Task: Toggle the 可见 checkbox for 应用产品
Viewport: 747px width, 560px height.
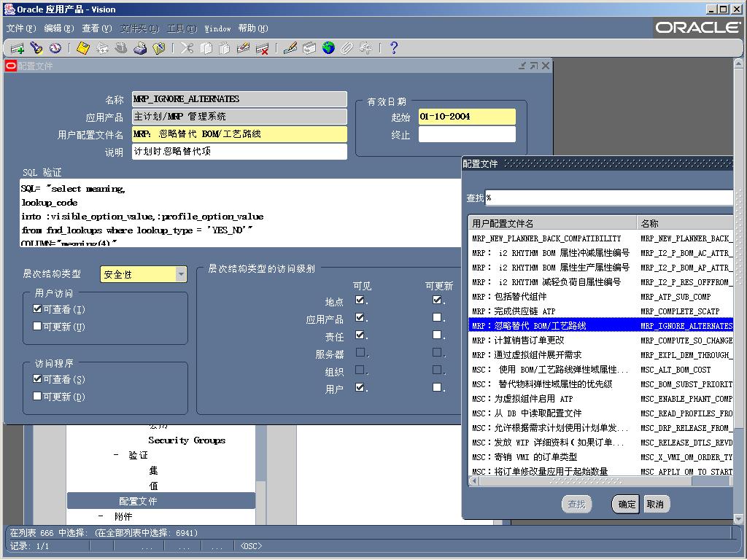Action: click(x=360, y=318)
